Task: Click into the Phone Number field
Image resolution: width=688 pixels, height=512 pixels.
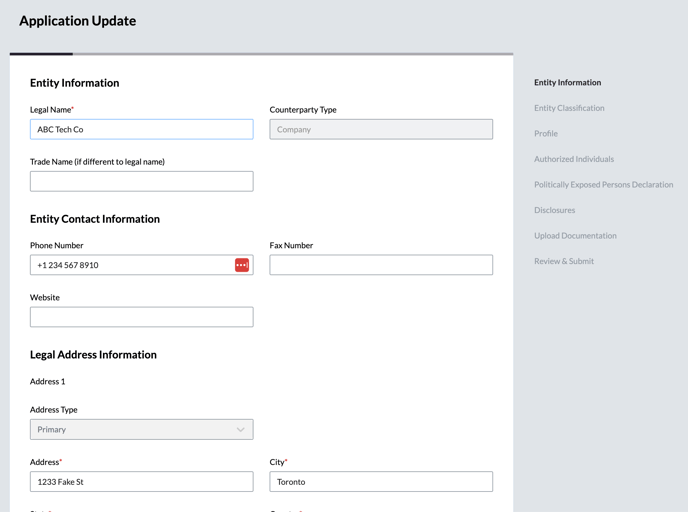Action: click(130, 265)
